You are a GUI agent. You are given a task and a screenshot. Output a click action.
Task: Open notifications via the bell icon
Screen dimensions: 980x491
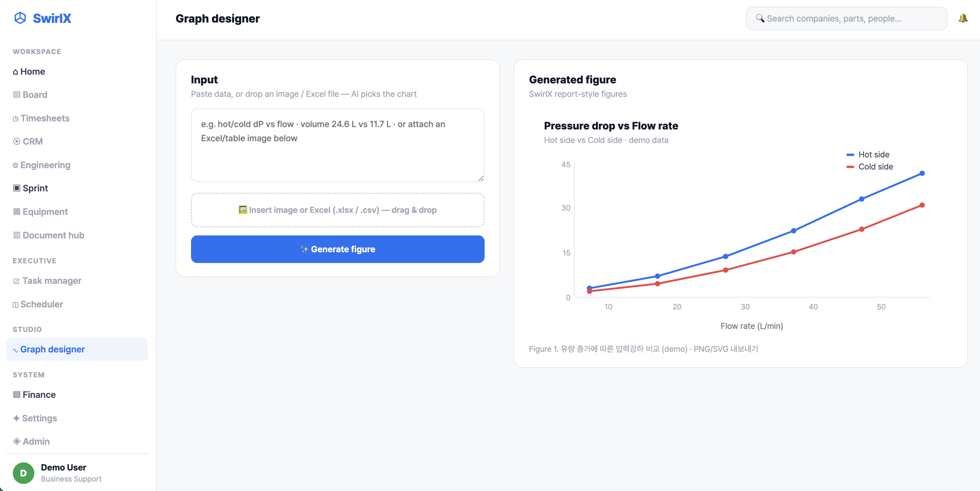coord(963,18)
